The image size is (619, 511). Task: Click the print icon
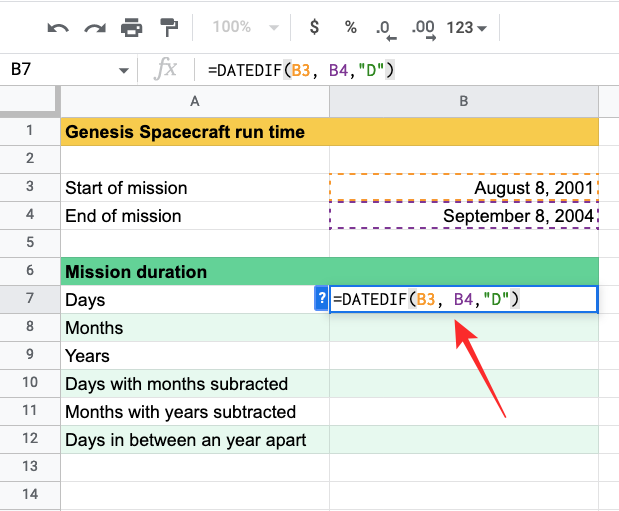[x=132, y=27]
